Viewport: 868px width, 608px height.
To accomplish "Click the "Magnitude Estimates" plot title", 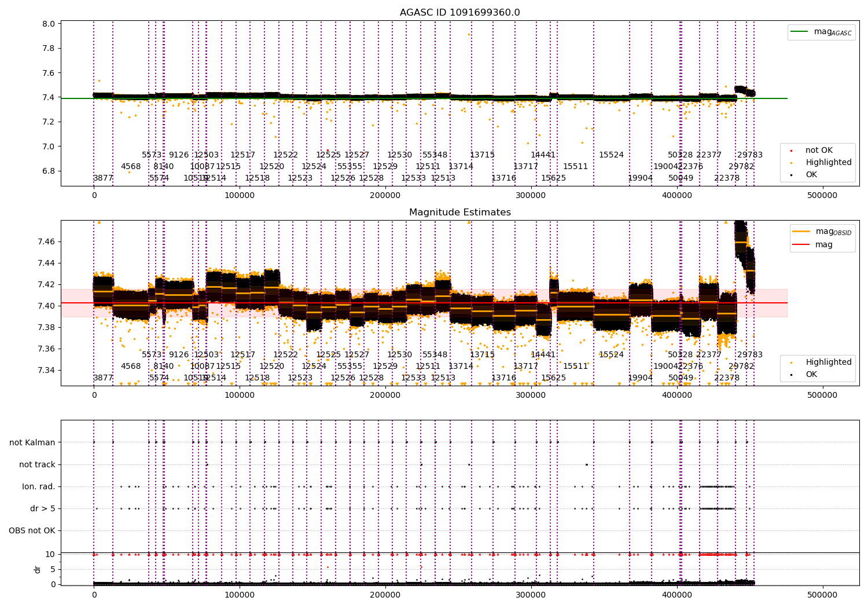I will click(x=460, y=213).
